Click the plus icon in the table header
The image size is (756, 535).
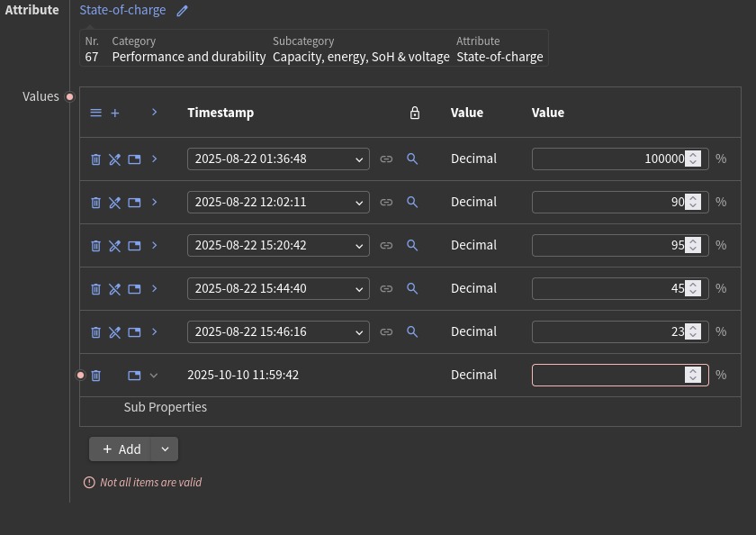tap(115, 113)
